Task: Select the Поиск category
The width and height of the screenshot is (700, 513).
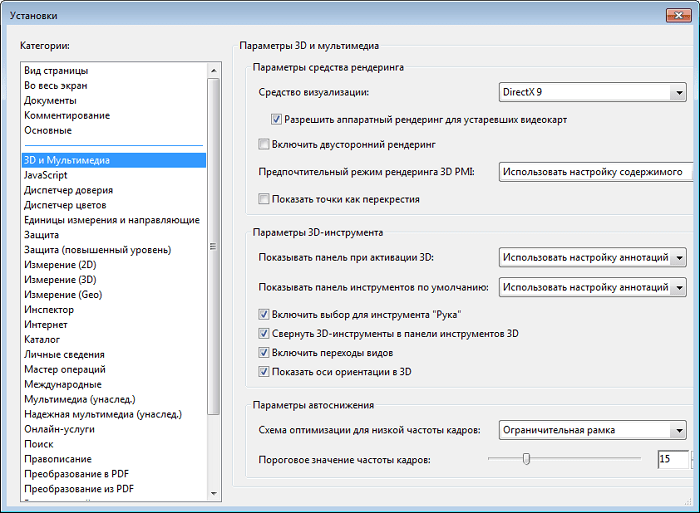Action: pyautogui.click(x=114, y=444)
